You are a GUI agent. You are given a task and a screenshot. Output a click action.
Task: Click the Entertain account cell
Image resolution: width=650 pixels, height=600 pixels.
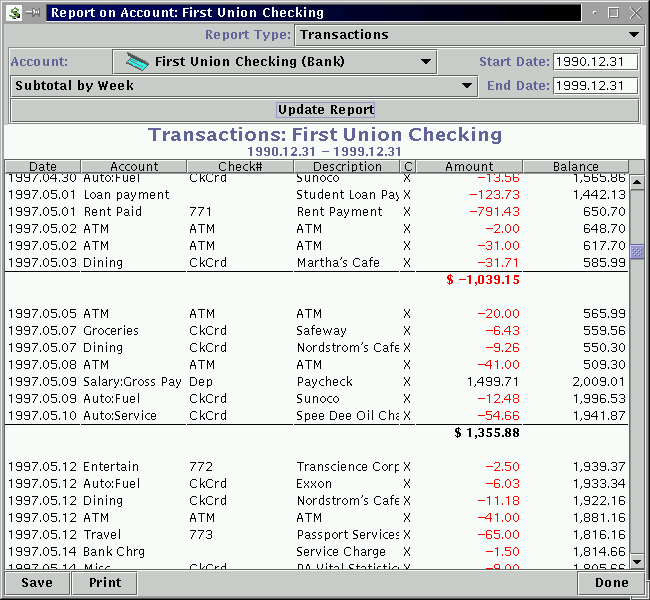coord(111,467)
